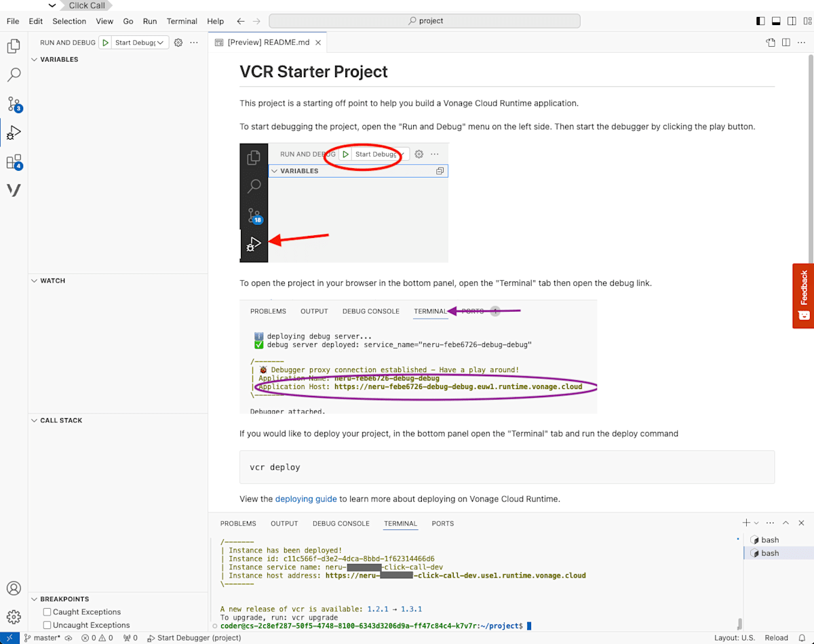Switch to the PROBLEMS panel tab
Viewport: 814px width, 644px height.
tap(238, 523)
